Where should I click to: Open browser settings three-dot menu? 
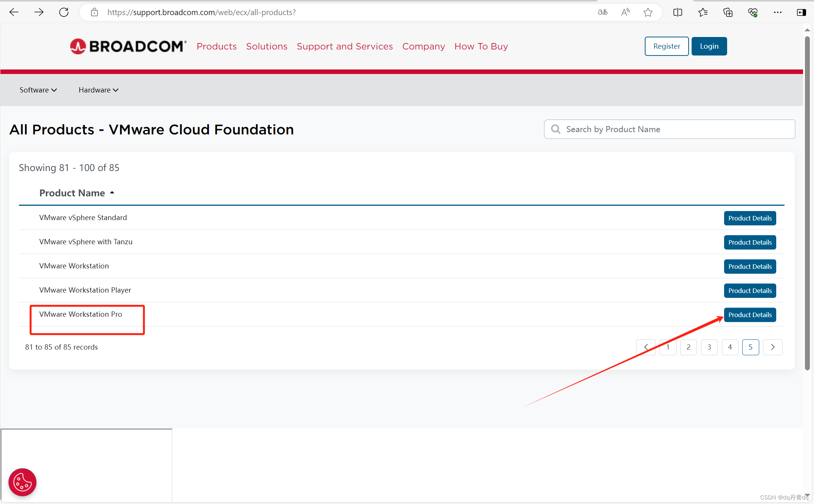pos(777,12)
